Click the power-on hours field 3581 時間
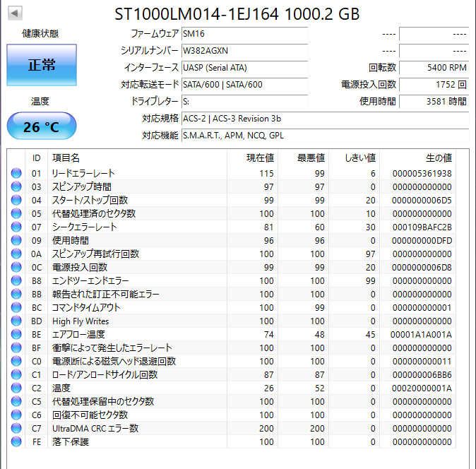The width and height of the screenshot is (476, 469). (434, 102)
